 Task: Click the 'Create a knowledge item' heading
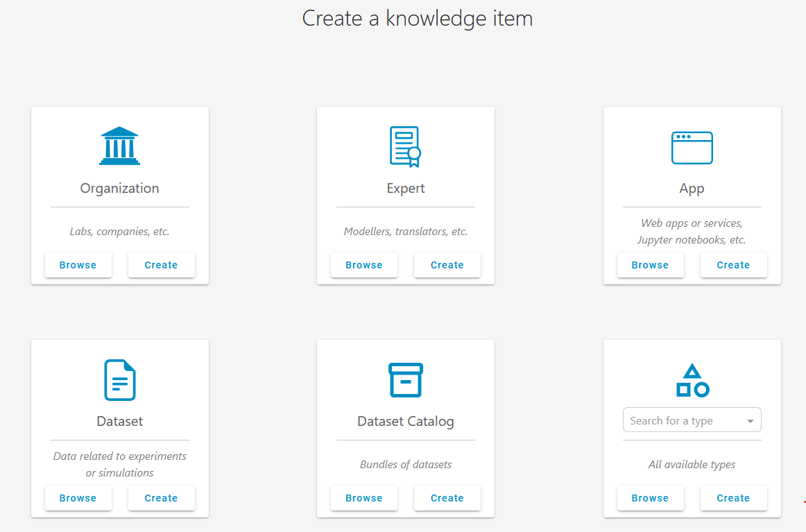[x=418, y=19]
